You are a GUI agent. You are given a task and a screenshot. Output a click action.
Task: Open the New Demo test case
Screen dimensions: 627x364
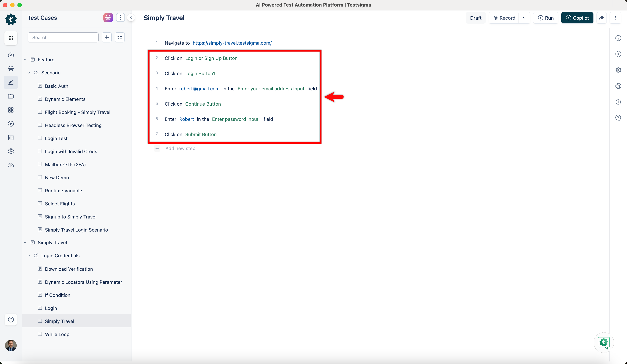click(x=57, y=177)
